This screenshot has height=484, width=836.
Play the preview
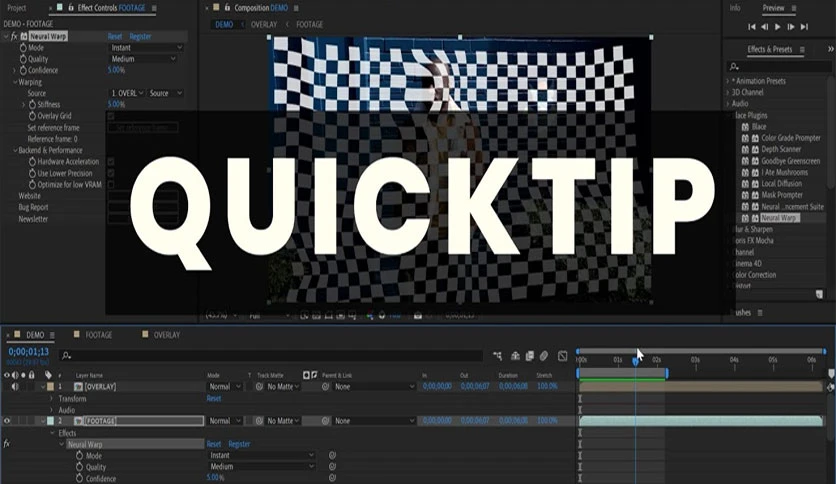(x=777, y=27)
